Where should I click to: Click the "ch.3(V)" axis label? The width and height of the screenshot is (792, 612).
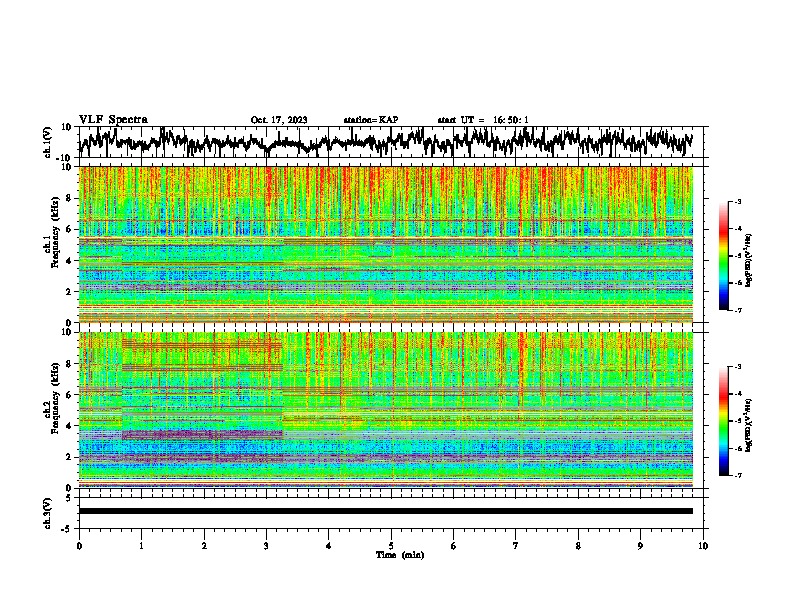click(48, 513)
